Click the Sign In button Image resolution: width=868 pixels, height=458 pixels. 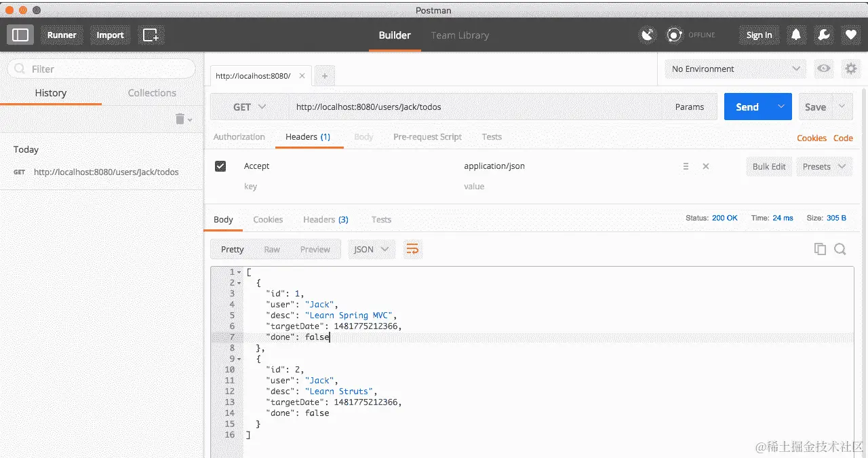[x=759, y=35]
